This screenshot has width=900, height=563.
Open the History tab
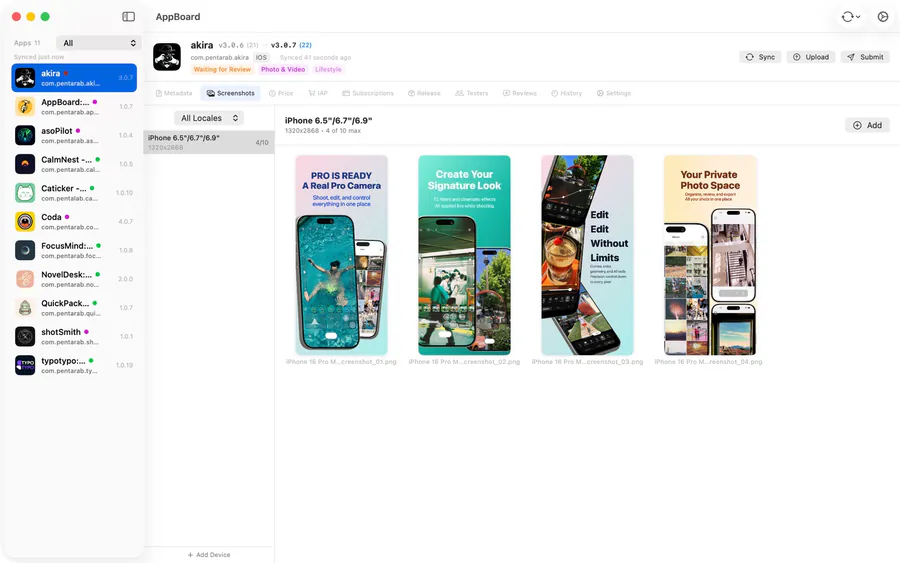(567, 93)
